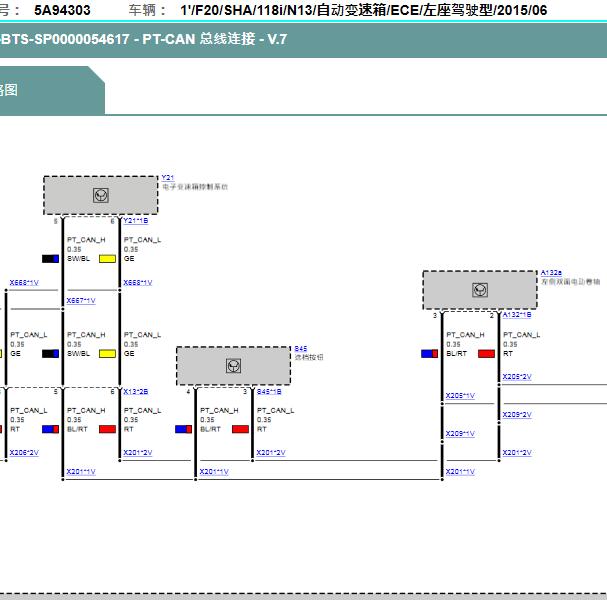Open the X209*2V connector link
Image resolution: width=607 pixels, height=600 pixels.
(517, 415)
